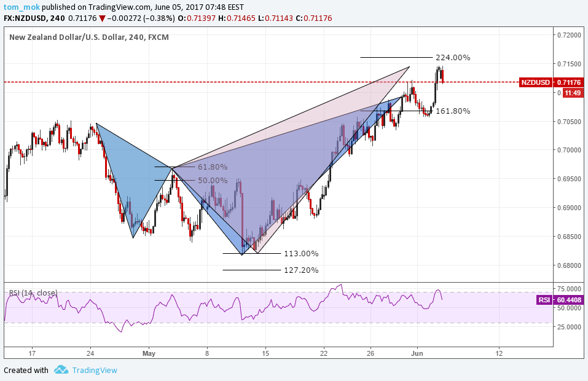The image size is (588, 381).
Task: Click the date label 12 on the time axis
Action: (499, 353)
